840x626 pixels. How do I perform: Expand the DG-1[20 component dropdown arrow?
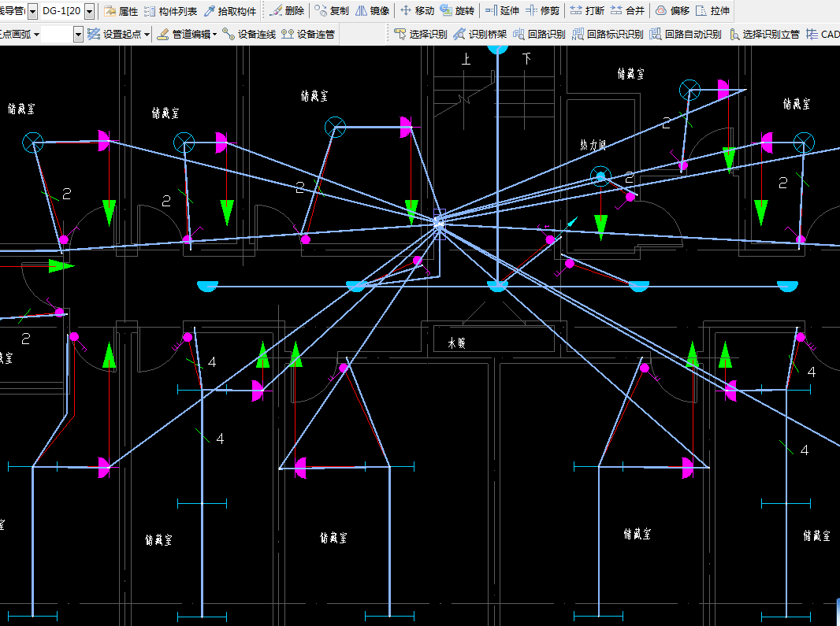tap(90, 11)
